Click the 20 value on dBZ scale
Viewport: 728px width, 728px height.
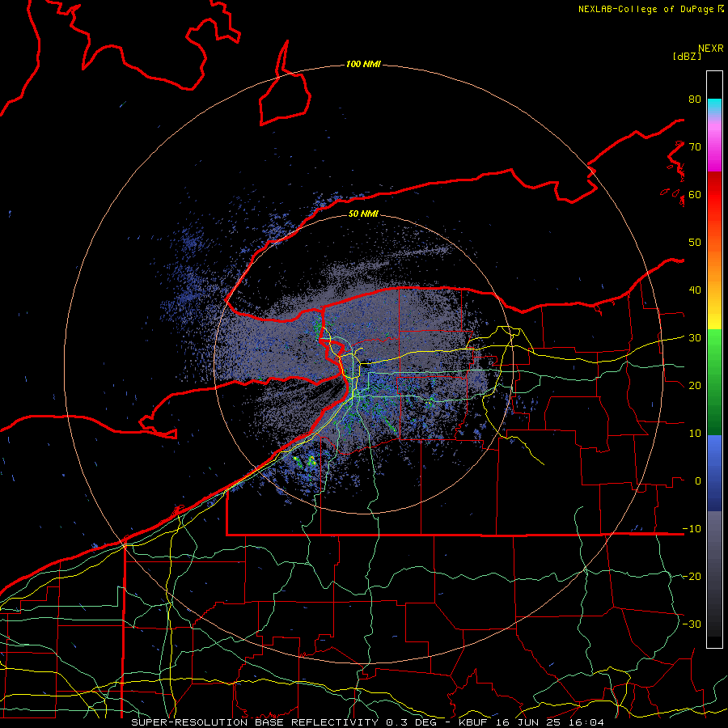(x=695, y=385)
